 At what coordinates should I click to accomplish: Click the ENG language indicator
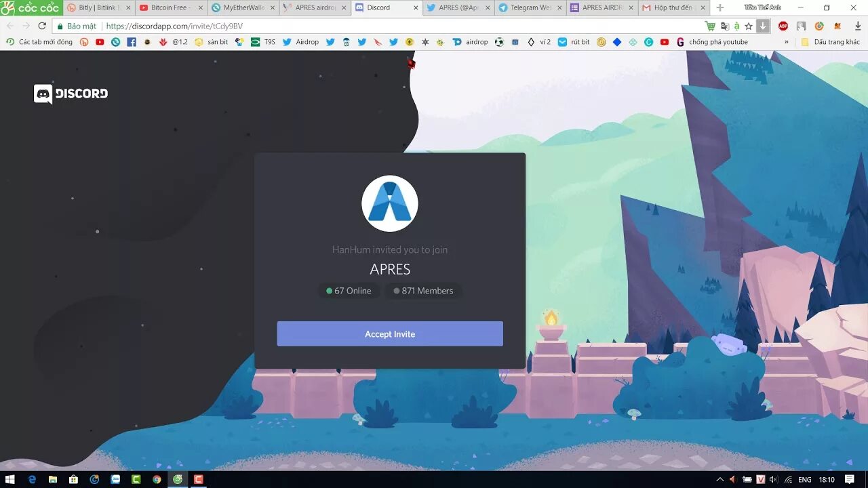coord(805,479)
